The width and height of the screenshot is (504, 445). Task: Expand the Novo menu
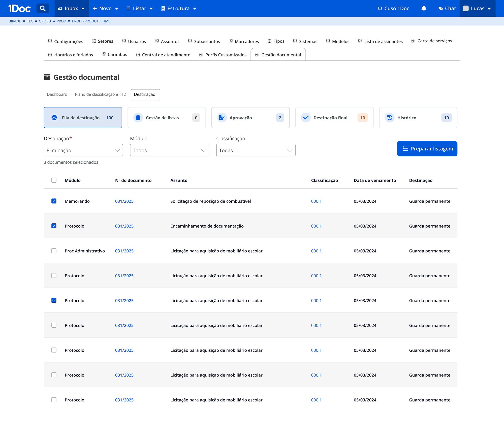106,9
